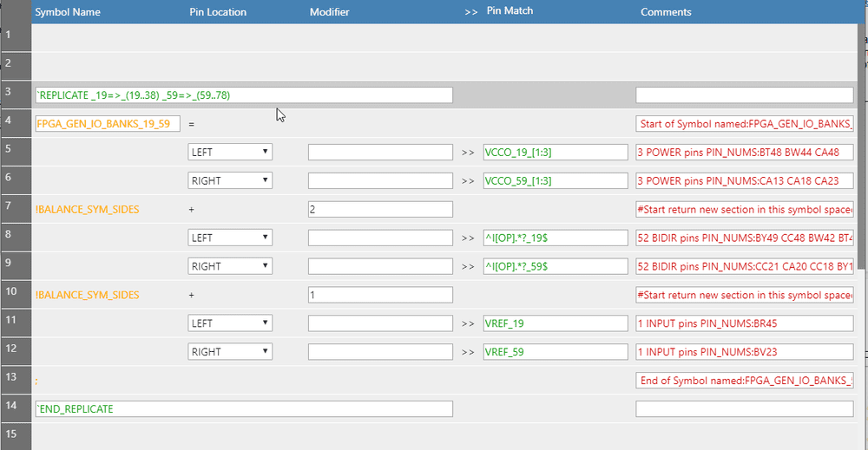Screen dimensions: 868x450
Task: Click the '>>' marker in the header row
Action: pyautogui.click(x=471, y=12)
